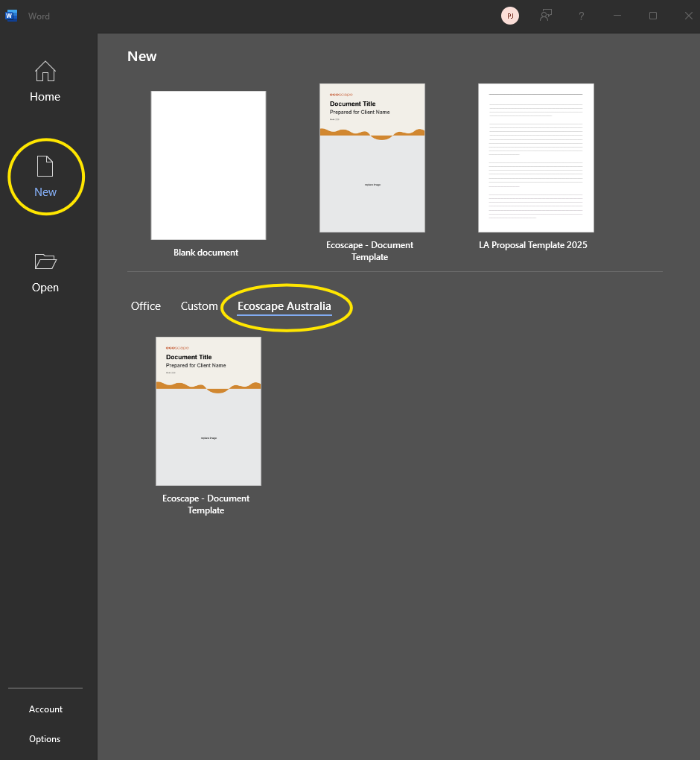Switch to the Office templates tab

(145, 305)
